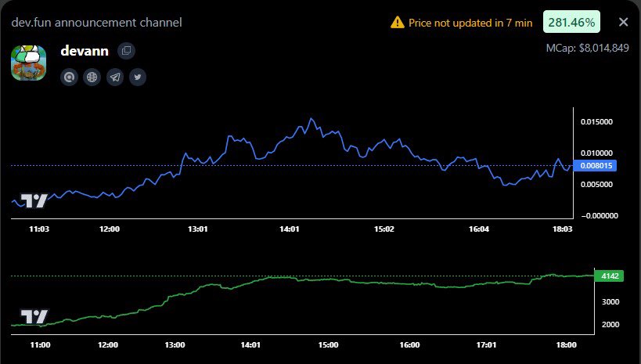
Task: Close the devann chart popup
Action: [624, 22]
